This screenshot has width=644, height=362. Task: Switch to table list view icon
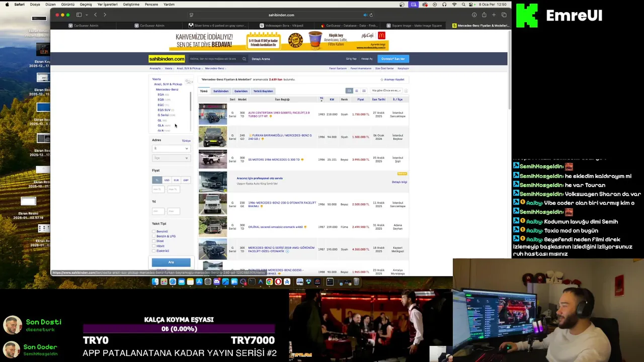click(349, 90)
